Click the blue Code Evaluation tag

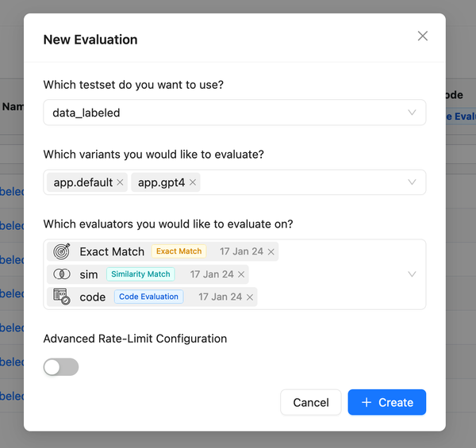149,297
